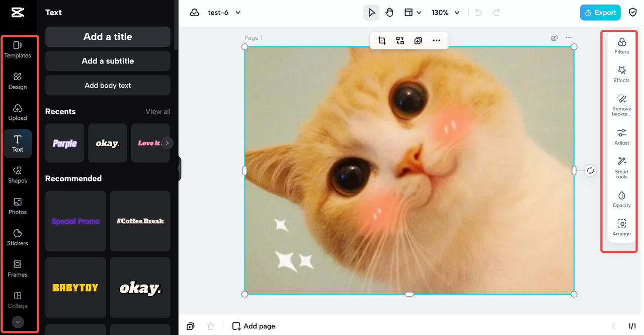644x335 pixels.
Task: Click the Export button
Action: (600, 13)
